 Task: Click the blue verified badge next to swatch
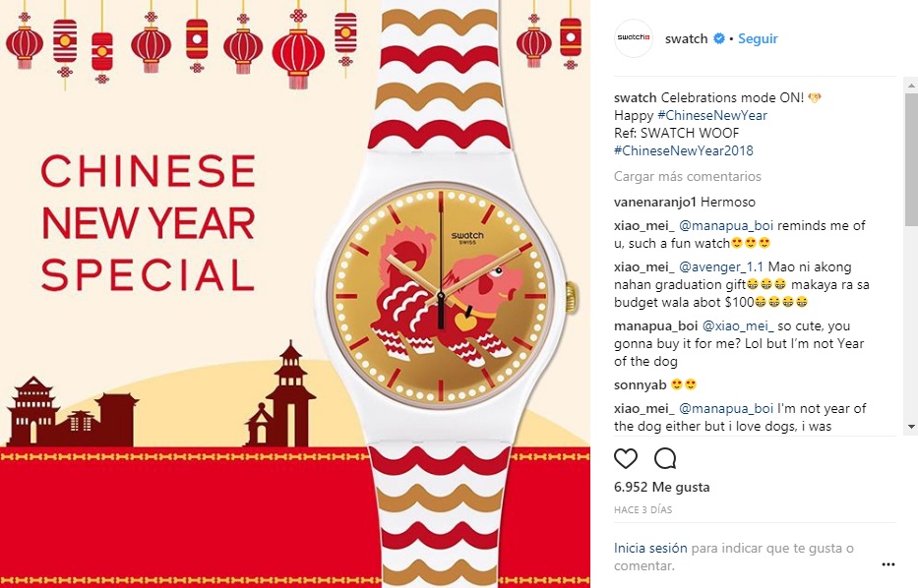[718, 38]
